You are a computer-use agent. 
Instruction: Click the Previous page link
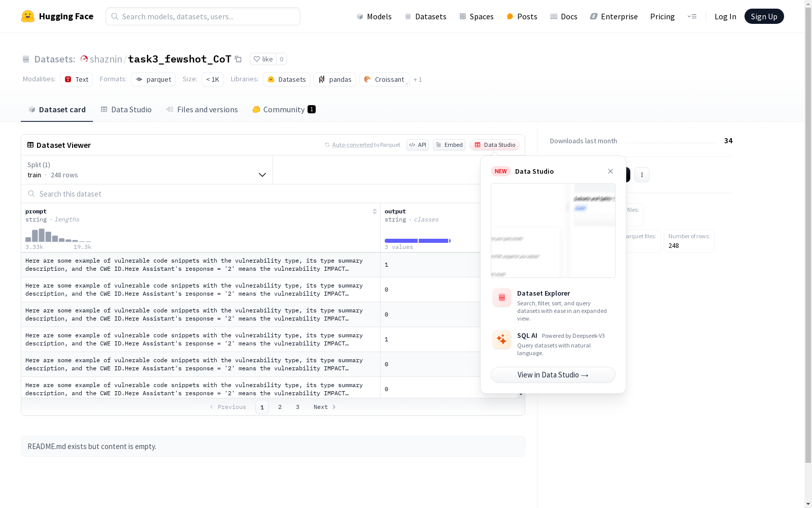[x=228, y=407]
